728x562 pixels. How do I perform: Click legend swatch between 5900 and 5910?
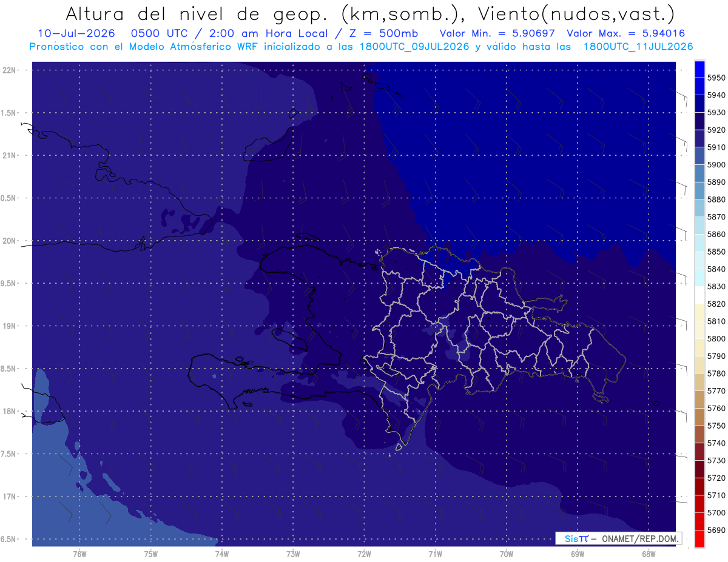coord(699,156)
